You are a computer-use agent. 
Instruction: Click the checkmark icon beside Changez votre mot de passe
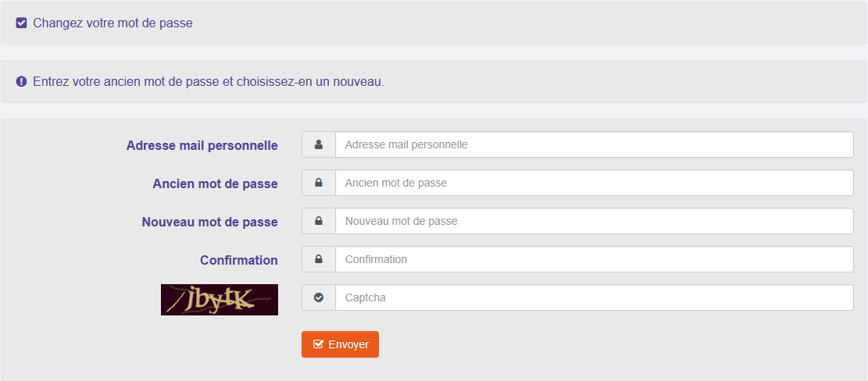22,23
